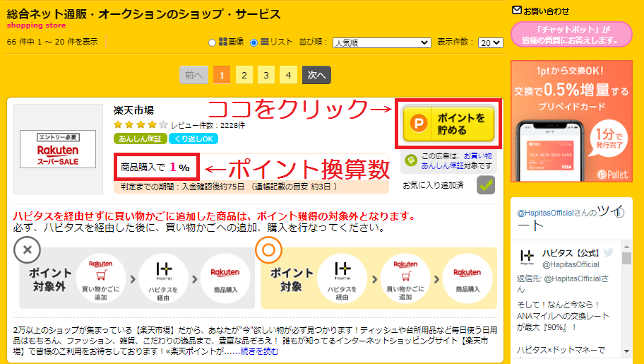644x364 pixels.
Task: Click Rakuten 商品購入 icon in 対象外 flow
Action: [x=225, y=278]
